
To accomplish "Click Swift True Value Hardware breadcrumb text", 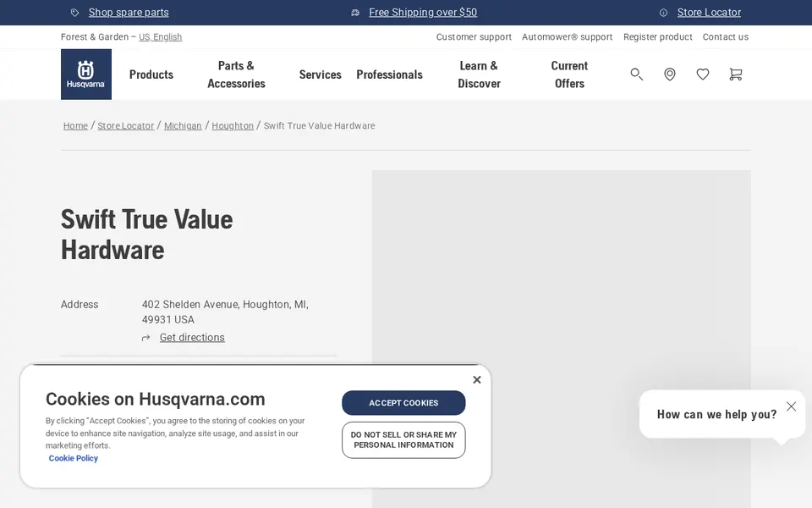I will [320, 125].
